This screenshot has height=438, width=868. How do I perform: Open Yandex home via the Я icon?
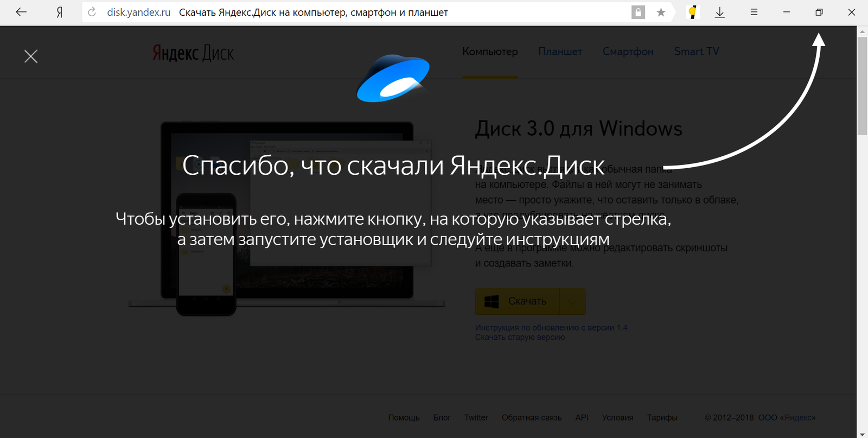click(x=60, y=12)
